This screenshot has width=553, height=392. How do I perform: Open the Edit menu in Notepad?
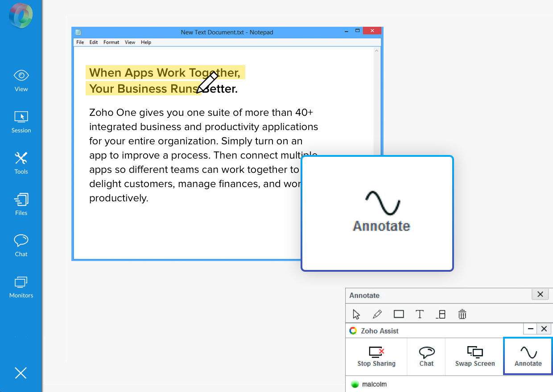pyautogui.click(x=94, y=42)
